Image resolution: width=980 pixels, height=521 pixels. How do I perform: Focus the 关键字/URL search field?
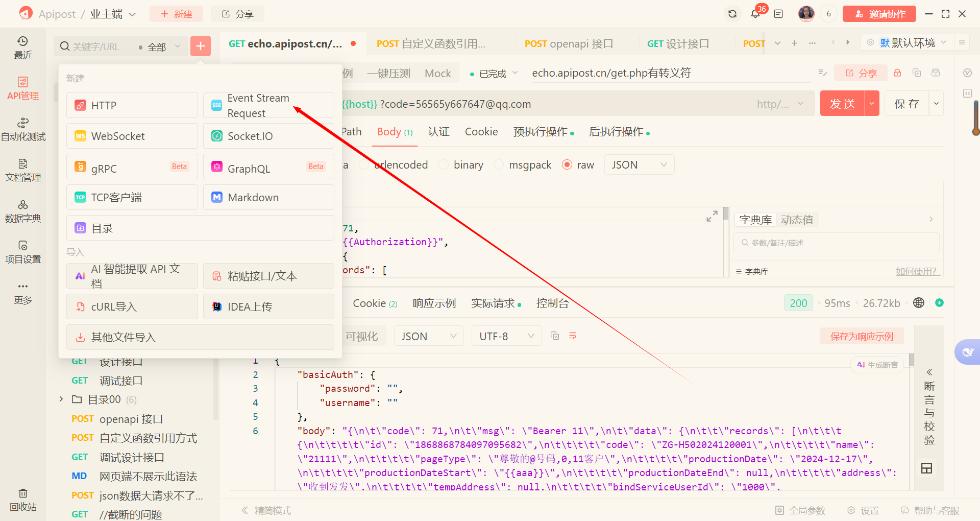(95, 46)
